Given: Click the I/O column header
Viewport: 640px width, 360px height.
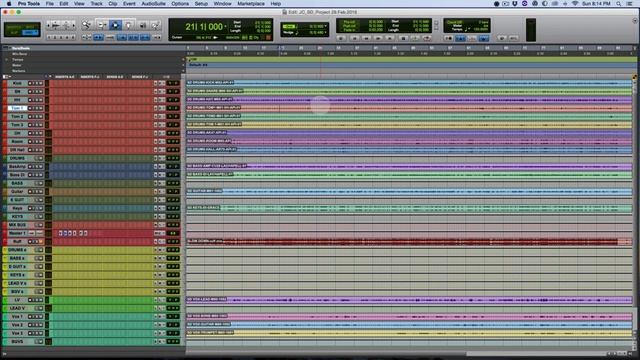Looking at the screenshot, I should (166, 77).
